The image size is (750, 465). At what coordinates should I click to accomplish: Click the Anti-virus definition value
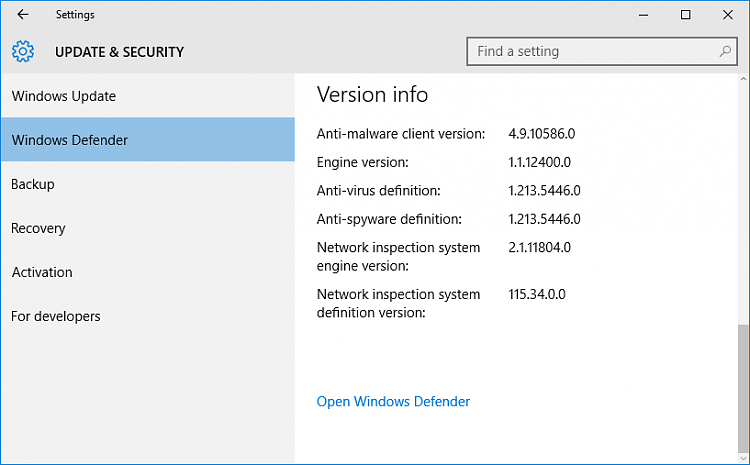pos(544,190)
